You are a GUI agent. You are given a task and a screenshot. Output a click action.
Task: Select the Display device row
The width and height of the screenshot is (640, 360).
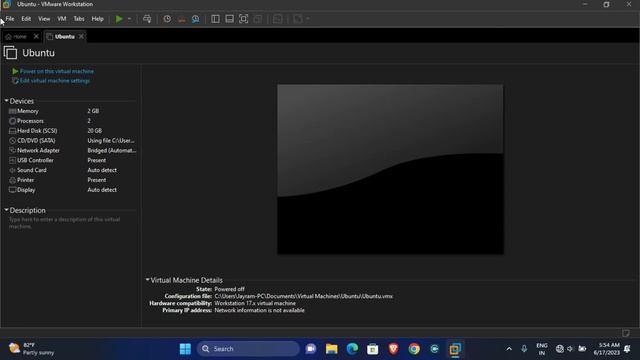pos(72,190)
